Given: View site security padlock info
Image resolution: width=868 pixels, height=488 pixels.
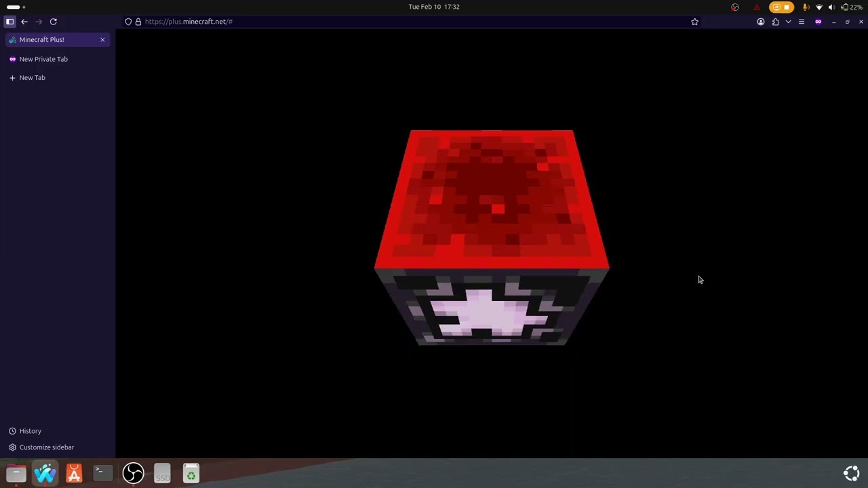Looking at the screenshot, I should coord(138,22).
